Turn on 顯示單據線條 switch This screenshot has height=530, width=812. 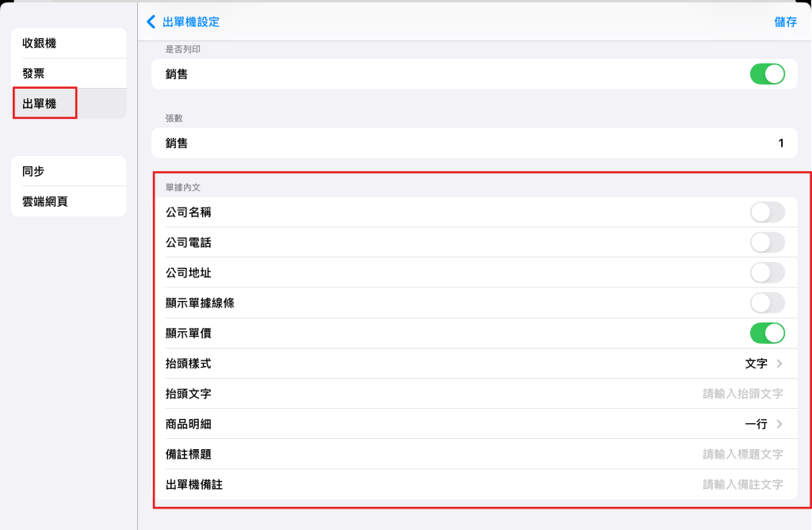[767, 303]
